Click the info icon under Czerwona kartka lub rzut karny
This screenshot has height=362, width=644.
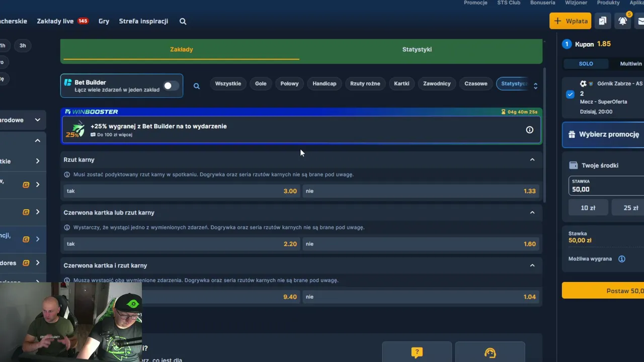point(67,227)
